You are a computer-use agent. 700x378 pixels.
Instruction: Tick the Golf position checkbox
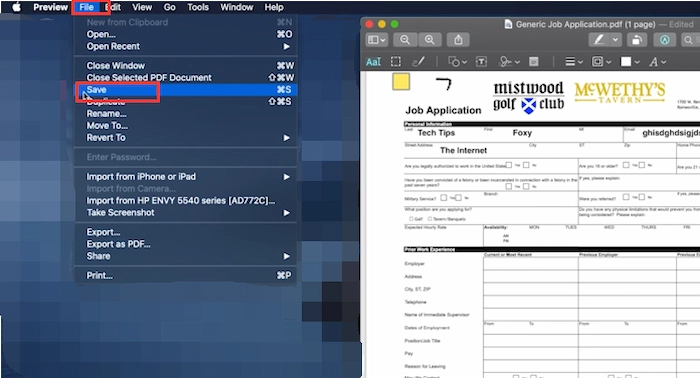(x=411, y=219)
